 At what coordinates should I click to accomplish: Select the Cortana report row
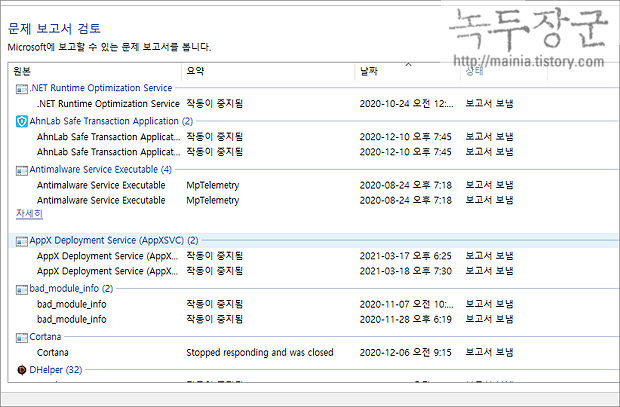313,352
